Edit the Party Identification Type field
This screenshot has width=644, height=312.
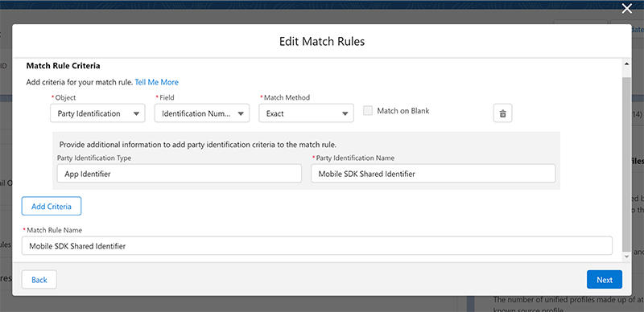click(x=180, y=174)
